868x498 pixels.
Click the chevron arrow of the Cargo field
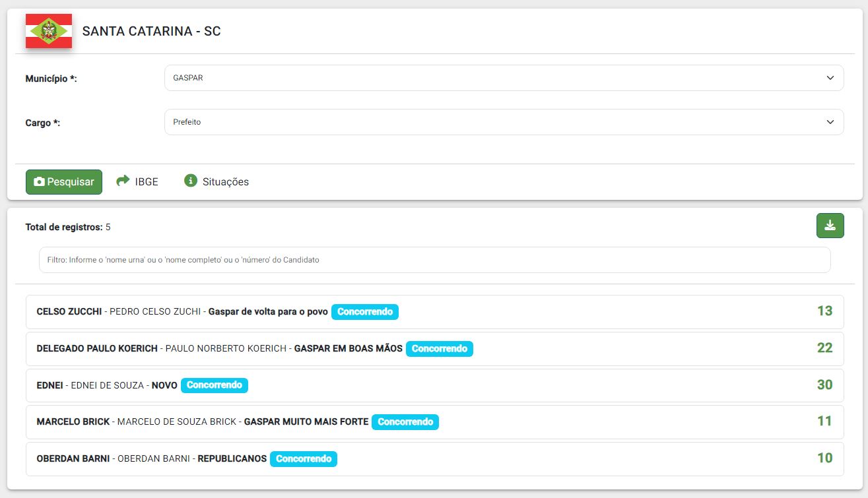coord(830,122)
